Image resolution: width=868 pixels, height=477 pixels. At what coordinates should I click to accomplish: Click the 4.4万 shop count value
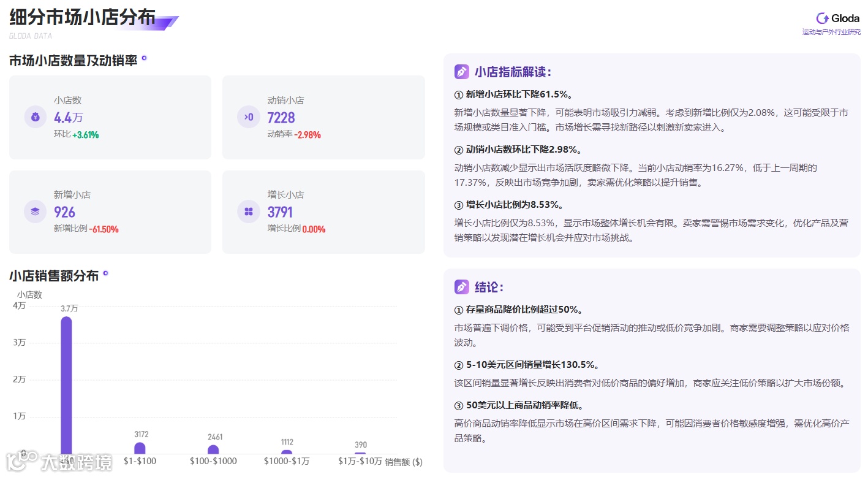tap(69, 118)
